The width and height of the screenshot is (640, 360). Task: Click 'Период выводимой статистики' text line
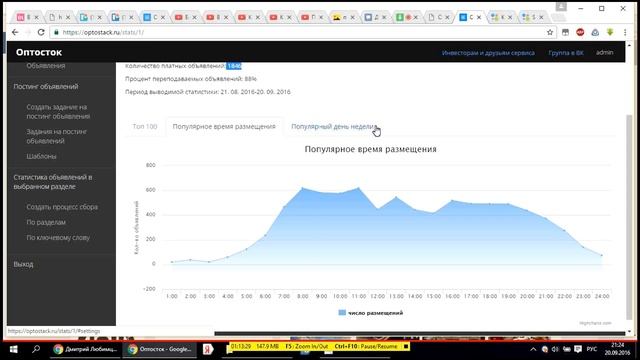tap(208, 92)
